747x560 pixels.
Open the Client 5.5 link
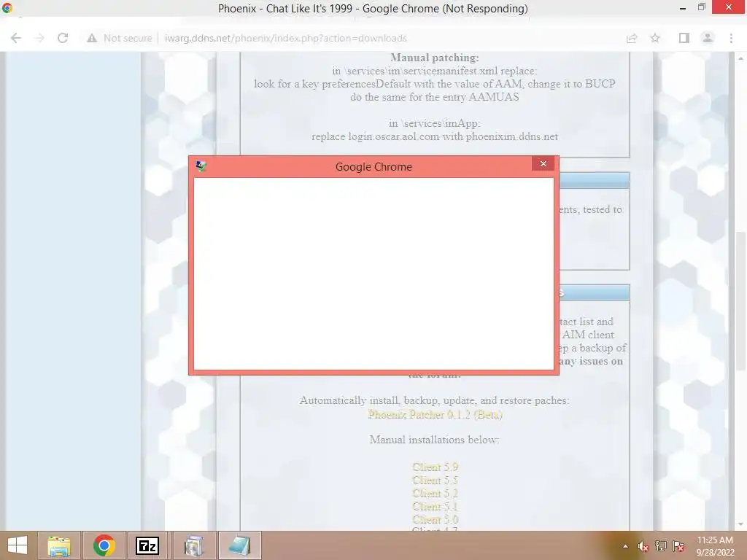435,480
